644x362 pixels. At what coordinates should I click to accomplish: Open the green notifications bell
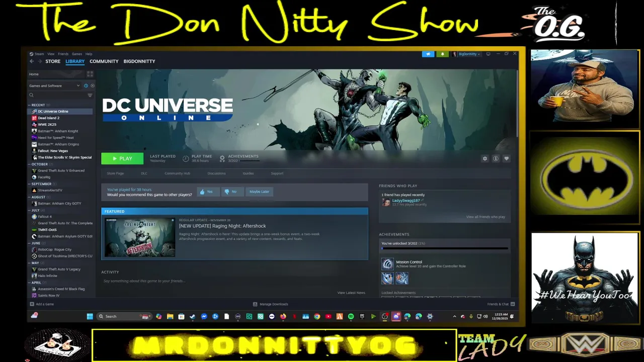[443, 54]
